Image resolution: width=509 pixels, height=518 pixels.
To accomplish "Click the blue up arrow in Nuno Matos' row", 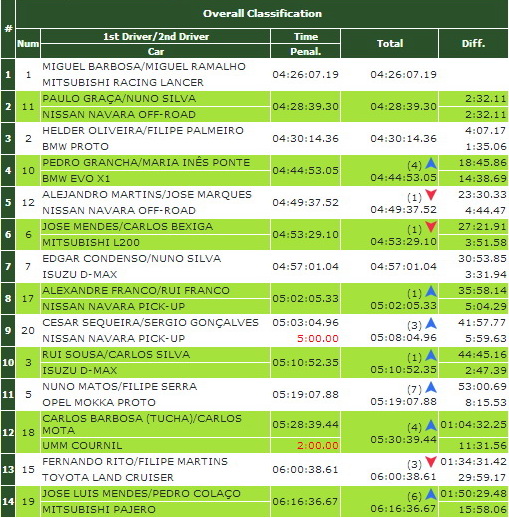I will (x=431, y=388).
